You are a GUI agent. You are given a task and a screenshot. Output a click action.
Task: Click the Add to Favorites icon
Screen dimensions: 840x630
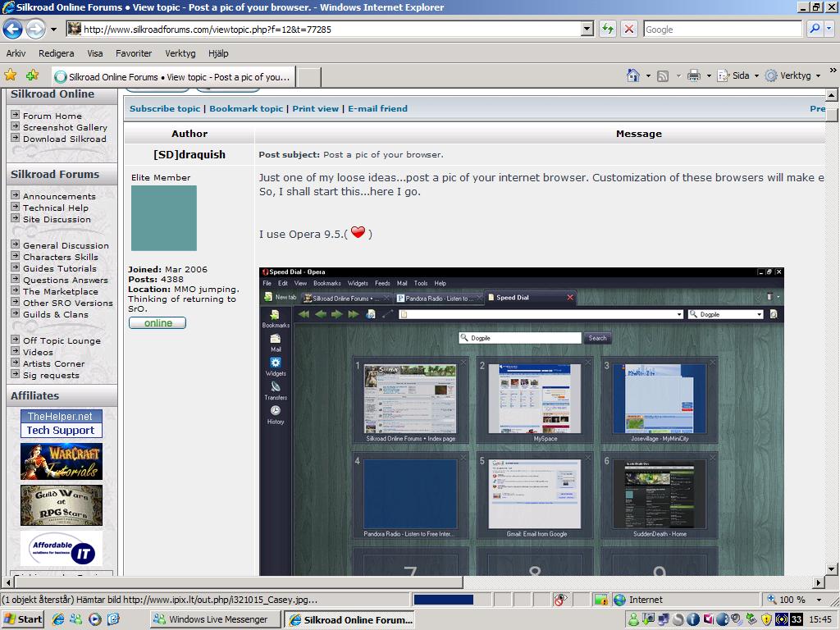point(32,75)
